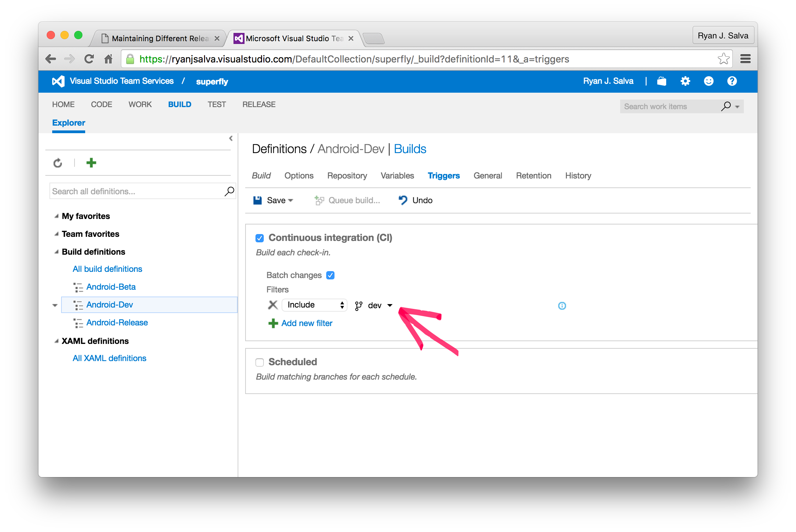Click the green plus new definition icon
Viewport: 796px width, 532px height.
tap(91, 163)
